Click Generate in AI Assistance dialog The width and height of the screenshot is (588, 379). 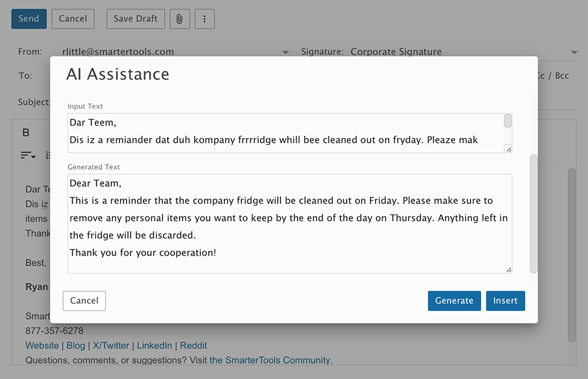(x=454, y=301)
